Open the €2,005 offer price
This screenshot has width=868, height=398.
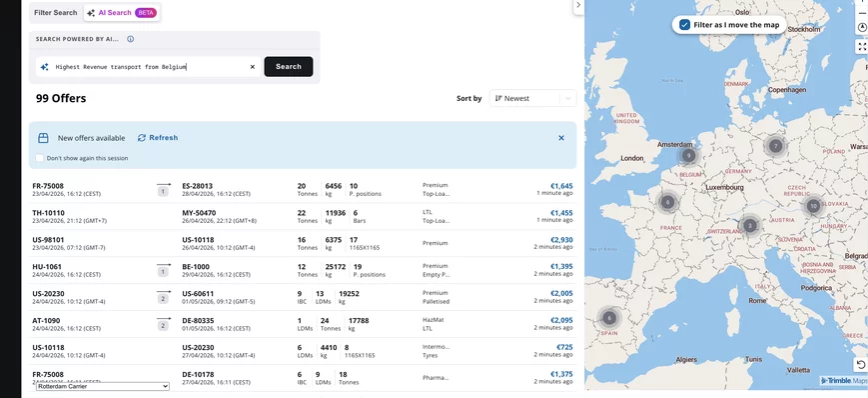click(x=561, y=294)
